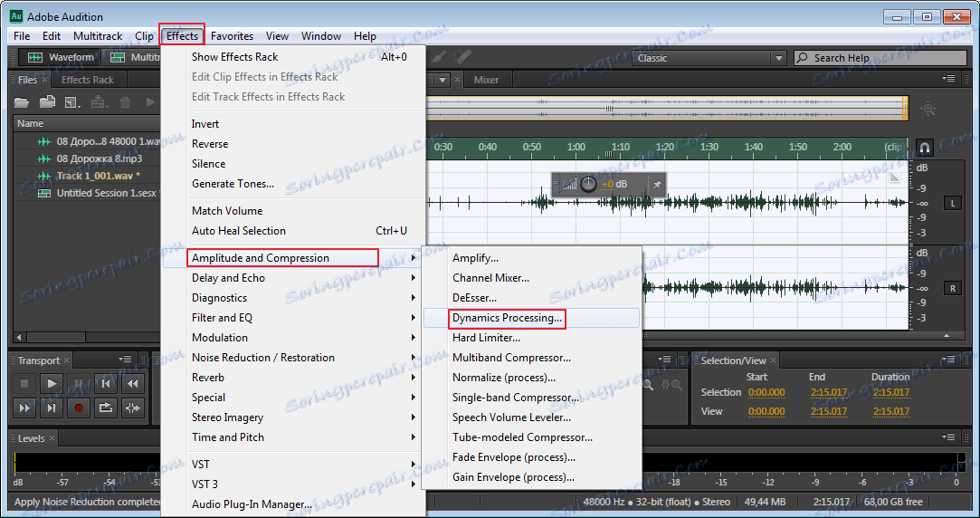Open the Window menu
This screenshot has height=518, width=980.
coord(321,35)
